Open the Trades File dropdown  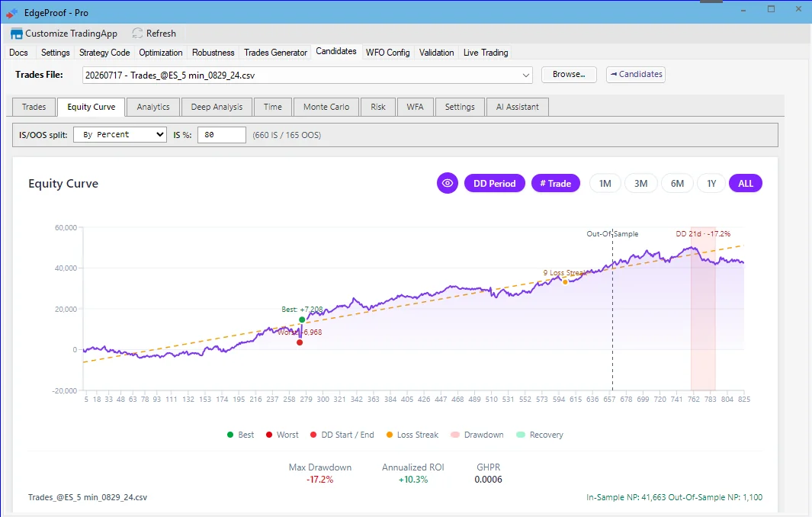click(x=307, y=75)
